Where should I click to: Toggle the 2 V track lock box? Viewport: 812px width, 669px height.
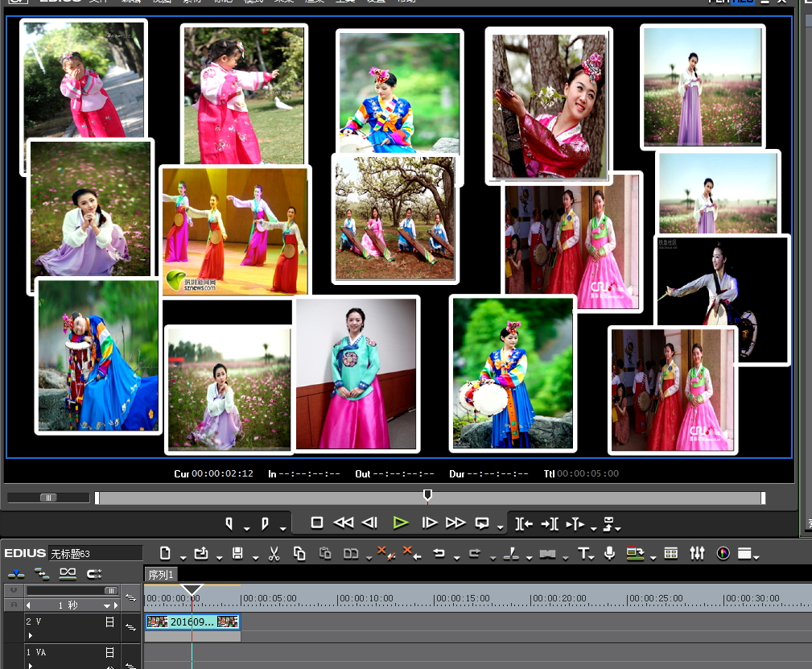click(x=109, y=622)
